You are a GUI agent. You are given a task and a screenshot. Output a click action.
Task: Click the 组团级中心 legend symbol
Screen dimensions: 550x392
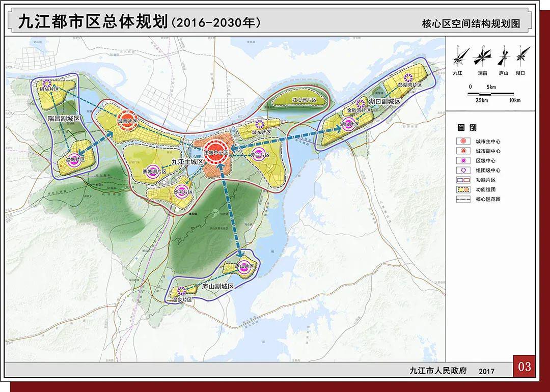(463, 171)
